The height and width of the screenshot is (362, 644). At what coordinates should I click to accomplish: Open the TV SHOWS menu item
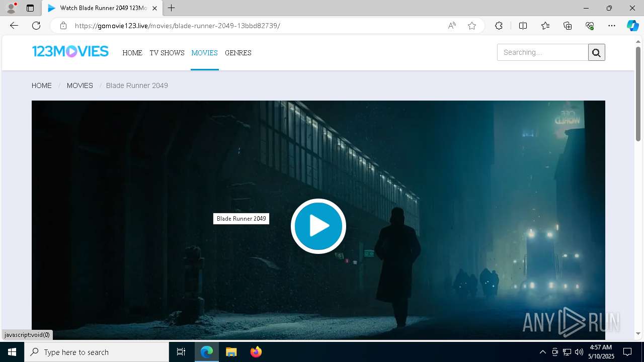pos(167,53)
